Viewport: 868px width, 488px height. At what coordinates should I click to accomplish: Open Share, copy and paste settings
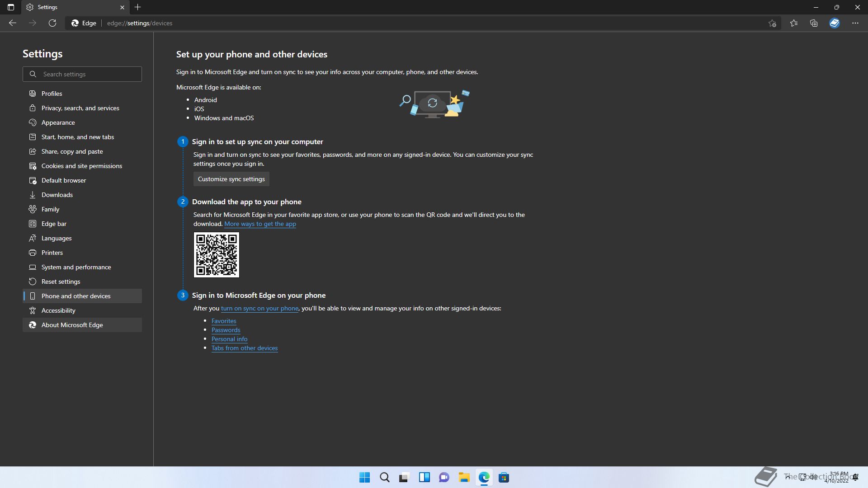(82, 151)
